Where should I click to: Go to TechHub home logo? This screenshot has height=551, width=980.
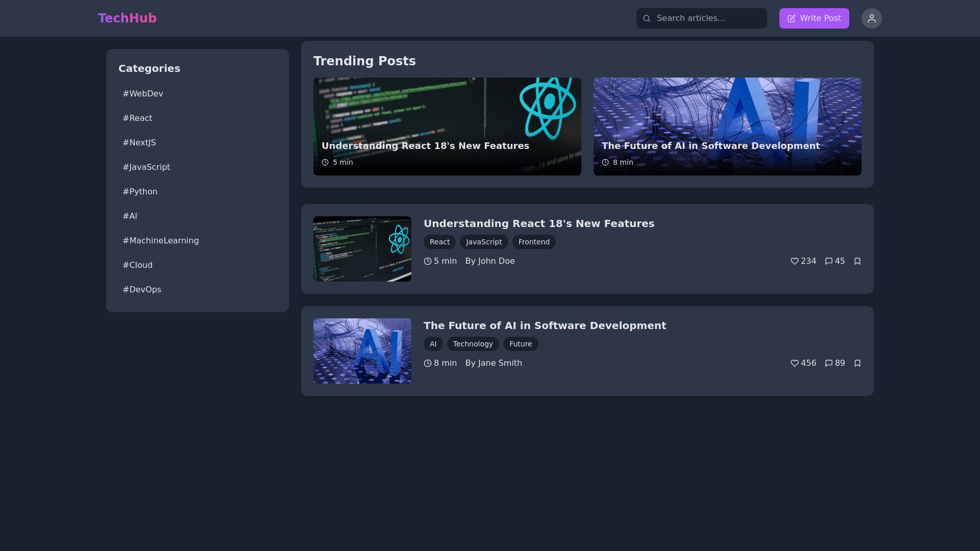(x=127, y=18)
